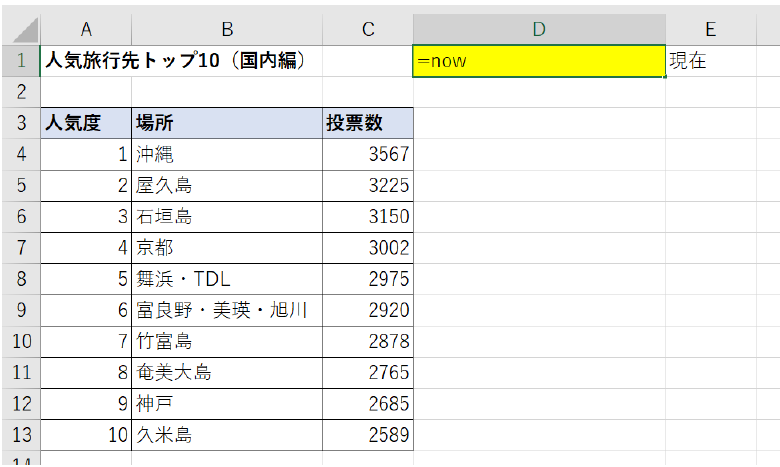This screenshot has width=780, height=467.
Task: Select column A header
Action: pyautogui.click(x=86, y=29)
